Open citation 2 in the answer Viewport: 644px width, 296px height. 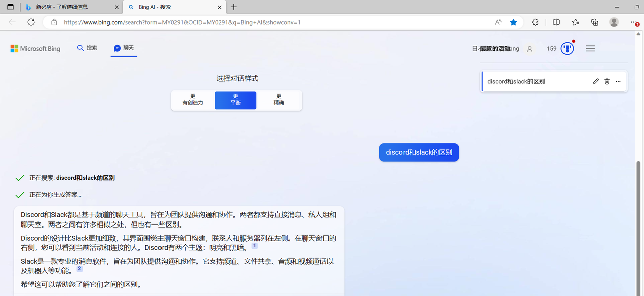click(x=79, y=269)
